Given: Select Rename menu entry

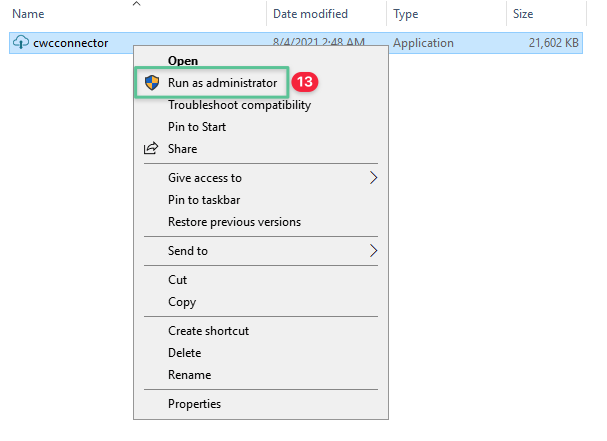Looking at the screenshot, I should [x=189, y=375].
